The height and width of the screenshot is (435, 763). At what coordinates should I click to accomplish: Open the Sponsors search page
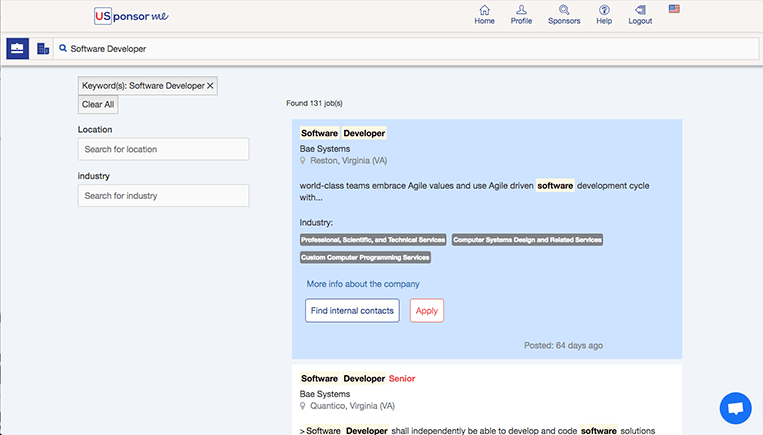[x=564, y=15]
